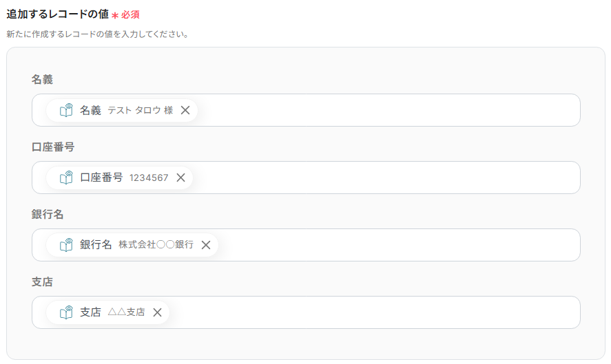Select the △△支店 value text
The width and height of the screenshot is (611, 364).
(x=126, y=312)
